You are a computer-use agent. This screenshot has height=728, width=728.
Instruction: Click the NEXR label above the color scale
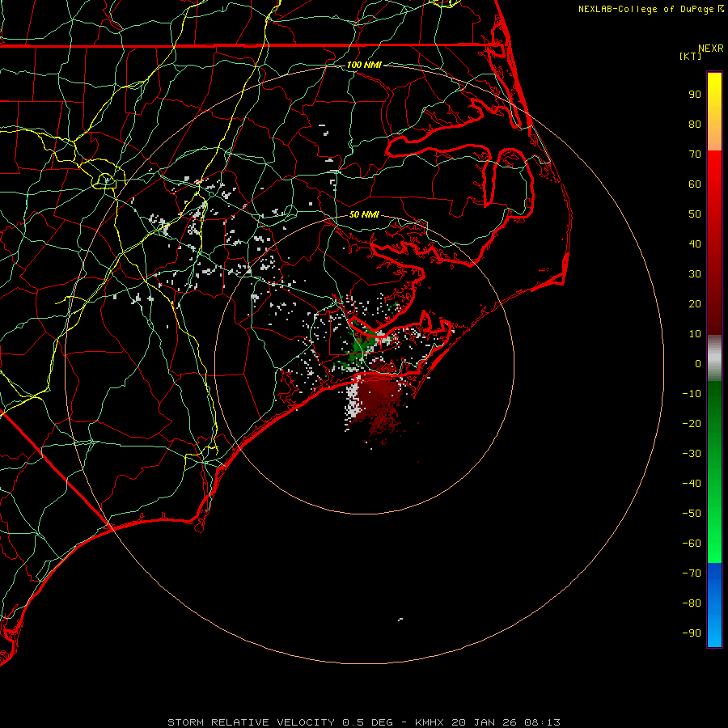pos(711,49)
